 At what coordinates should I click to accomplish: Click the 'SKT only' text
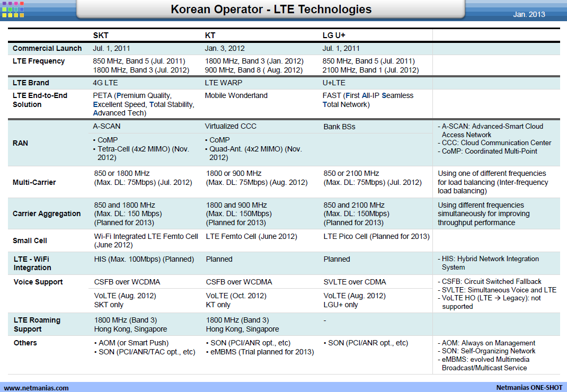pyautogui.click(x=109, y=305)
